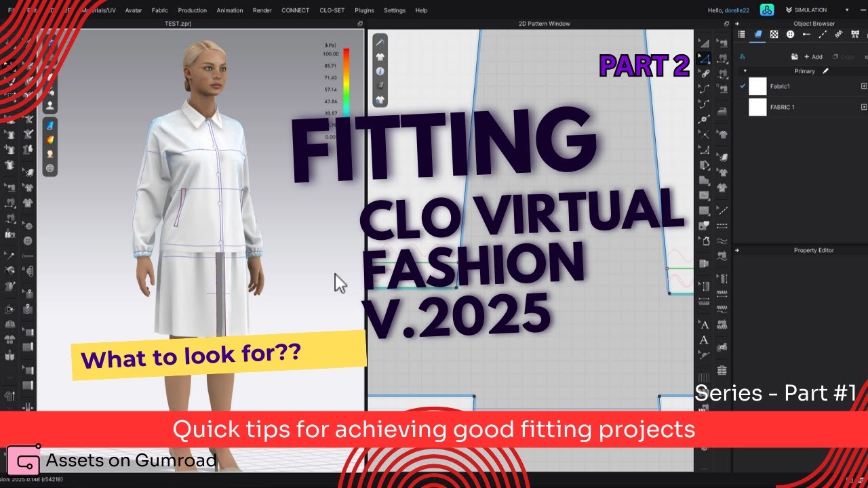Image resolution: width=868 pixels, height=488 pixels.
Task: Select highlighted Edit Sewing tool in 2D toolbar
Action: pos(704,58)
